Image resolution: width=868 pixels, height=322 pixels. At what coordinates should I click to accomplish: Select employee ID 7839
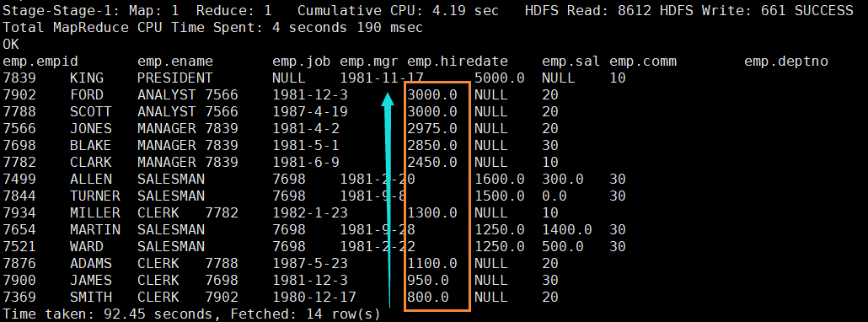19,78
